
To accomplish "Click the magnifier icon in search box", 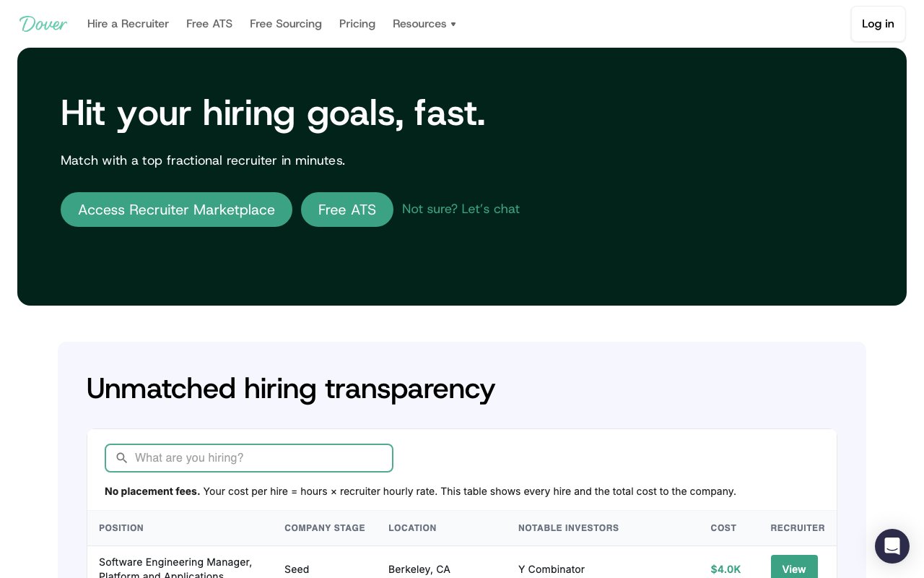I will pyautogui.click(x=122, y=458).
